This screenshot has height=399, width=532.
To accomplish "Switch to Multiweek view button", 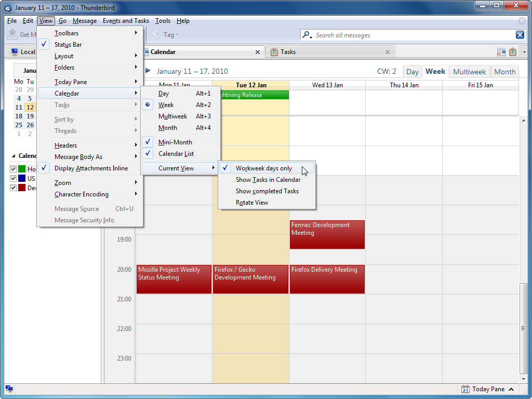I will coord(469,72).
